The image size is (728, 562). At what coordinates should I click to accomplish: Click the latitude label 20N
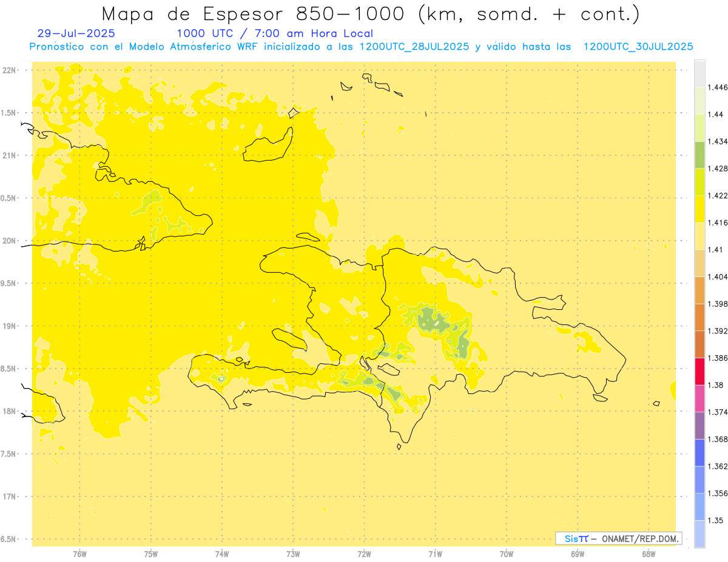click(x=10, y=241)
